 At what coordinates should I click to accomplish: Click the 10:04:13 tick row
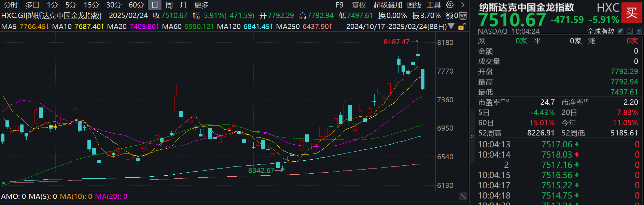(x=558, y=144)
